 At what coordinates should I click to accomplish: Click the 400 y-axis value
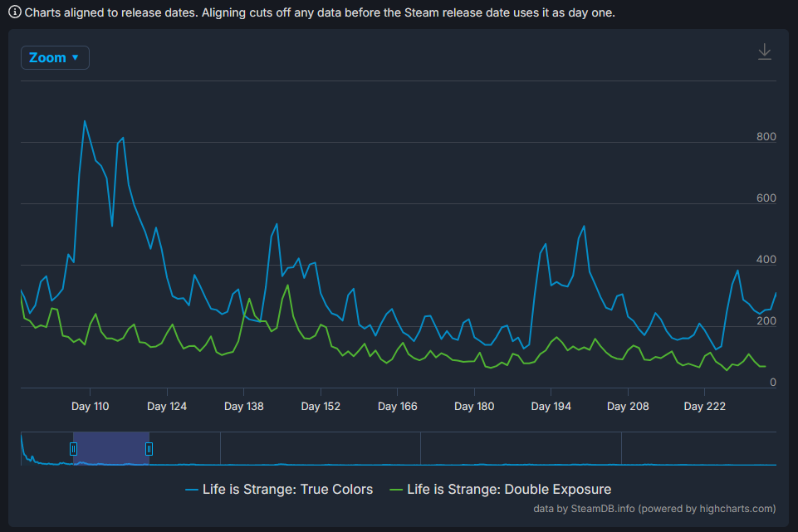766,260
